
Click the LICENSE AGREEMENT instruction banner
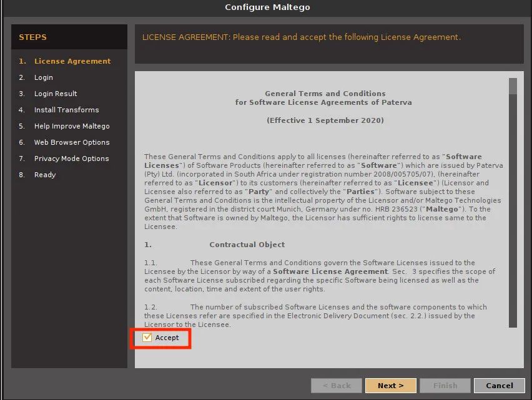329,44
